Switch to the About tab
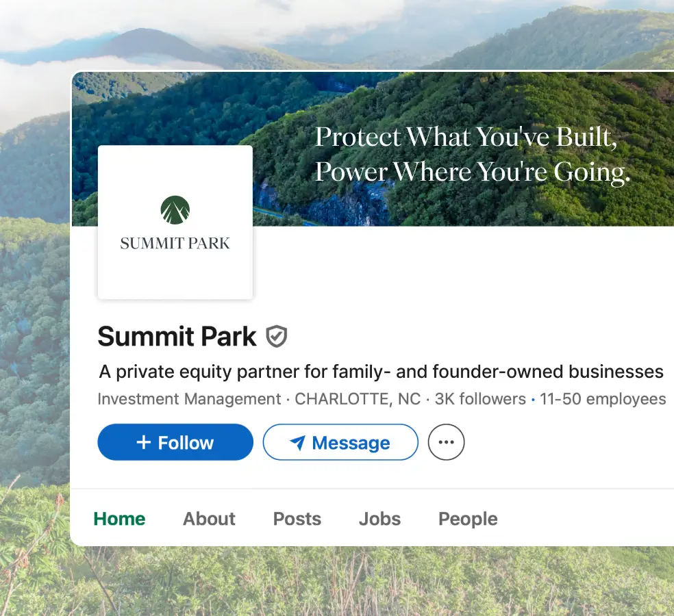The image size is (674, 616). point(209,519)
